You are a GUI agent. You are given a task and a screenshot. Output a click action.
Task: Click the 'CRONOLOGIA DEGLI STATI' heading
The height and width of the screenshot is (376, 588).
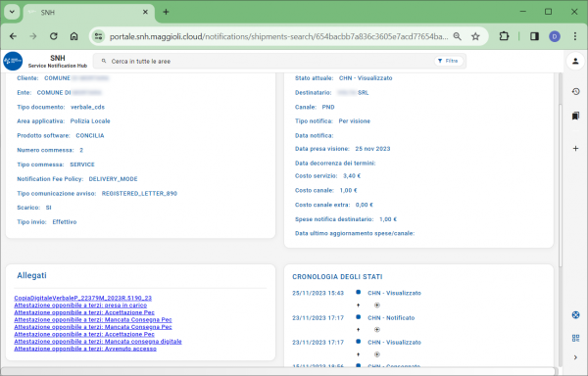337,277
